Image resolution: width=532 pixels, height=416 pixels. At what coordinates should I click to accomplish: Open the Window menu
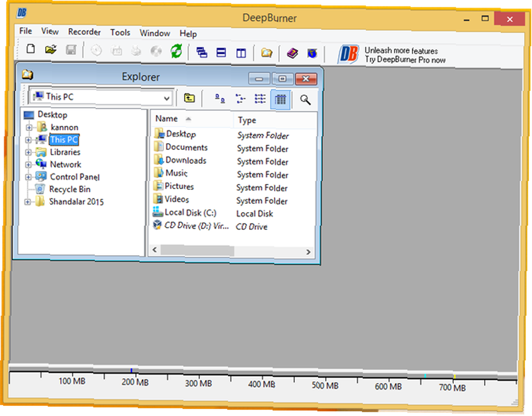click(155, 34)
